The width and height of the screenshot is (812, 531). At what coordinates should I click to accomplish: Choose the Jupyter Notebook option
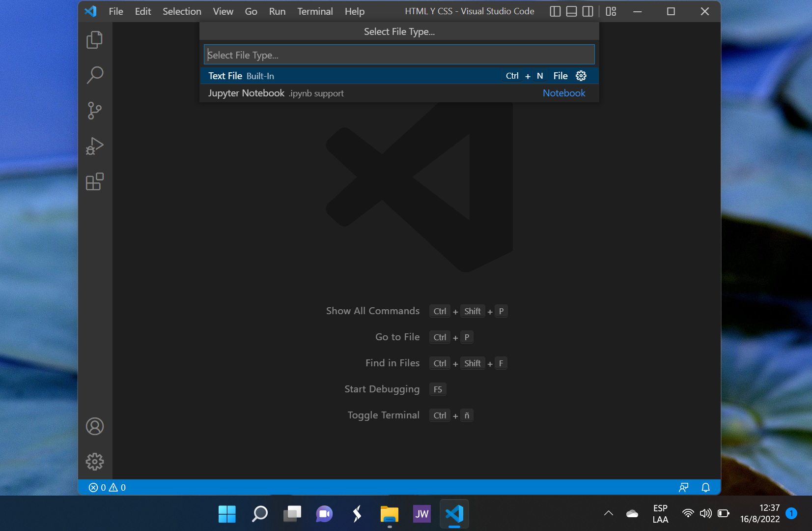coord(399,93)
